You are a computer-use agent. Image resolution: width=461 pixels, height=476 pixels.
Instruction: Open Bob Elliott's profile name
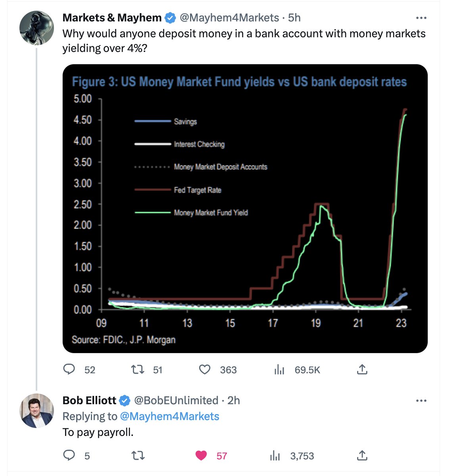[89, 401]
